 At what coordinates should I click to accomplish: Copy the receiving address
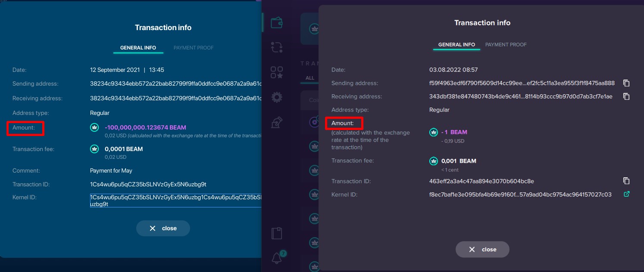[626, 96]
